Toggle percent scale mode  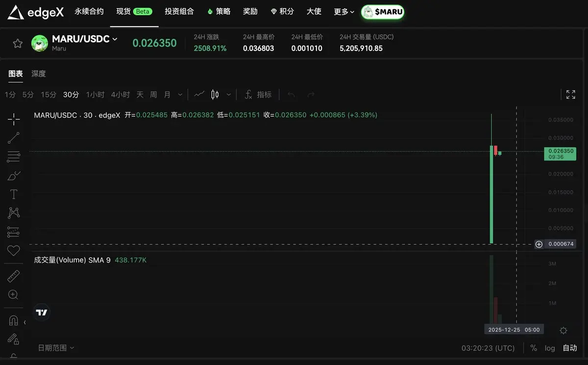[534, 348]
